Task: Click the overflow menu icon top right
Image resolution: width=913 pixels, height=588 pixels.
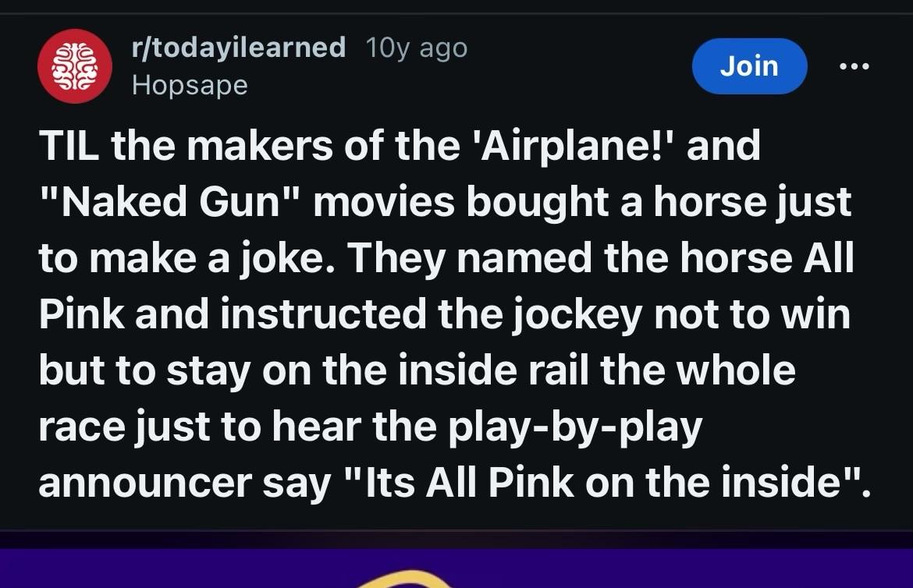Action: point(856,66)
